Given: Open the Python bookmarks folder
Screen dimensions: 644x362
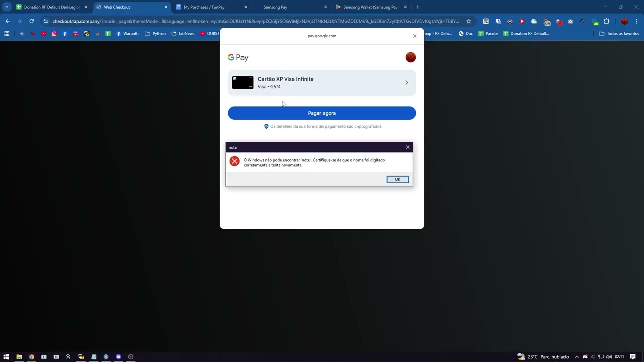Looking at the screenshot, I should 155,34.
